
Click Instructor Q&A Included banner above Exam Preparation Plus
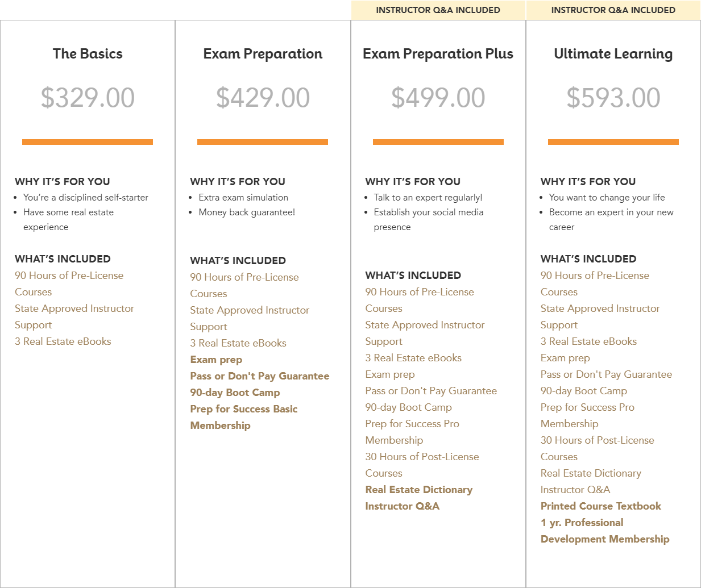(438, 10)
